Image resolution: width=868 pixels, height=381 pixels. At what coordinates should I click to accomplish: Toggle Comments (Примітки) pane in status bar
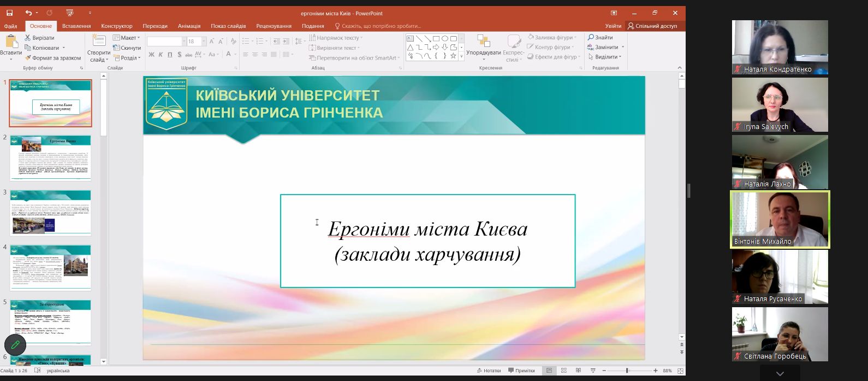pyautogui.click(x=521, y=371)
